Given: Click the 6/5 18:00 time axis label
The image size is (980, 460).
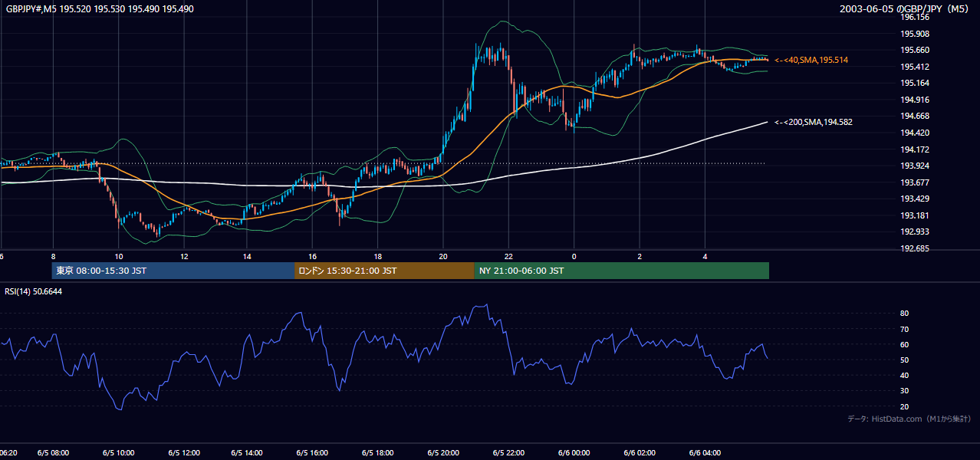Looking at the screenshot, I should point(378,453).
